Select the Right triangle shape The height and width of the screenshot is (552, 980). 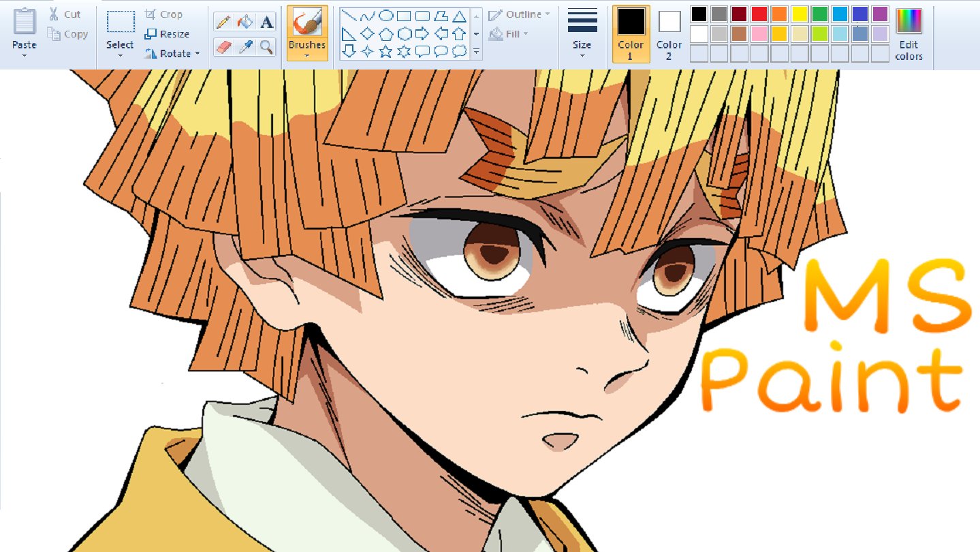349,33
